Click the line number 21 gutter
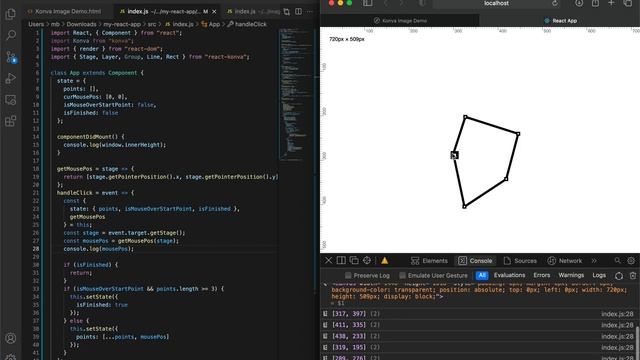This screenshot has height=360, width=640. tap(36, 193)
